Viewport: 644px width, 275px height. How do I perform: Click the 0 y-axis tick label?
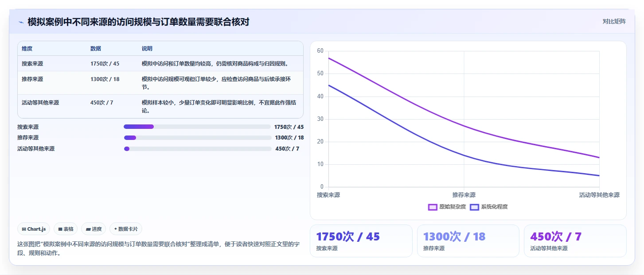click(322, 187)
